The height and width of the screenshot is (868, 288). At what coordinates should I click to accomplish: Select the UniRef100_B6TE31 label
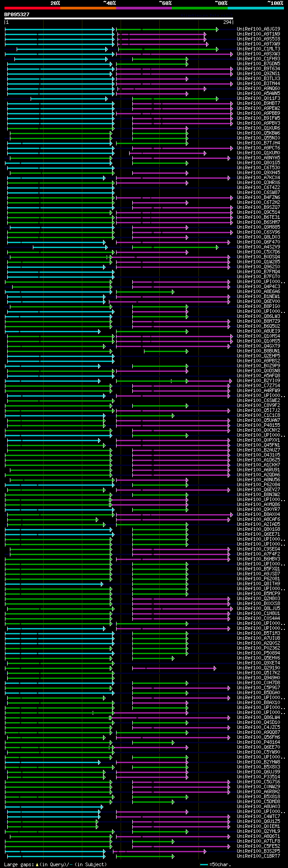258,217
